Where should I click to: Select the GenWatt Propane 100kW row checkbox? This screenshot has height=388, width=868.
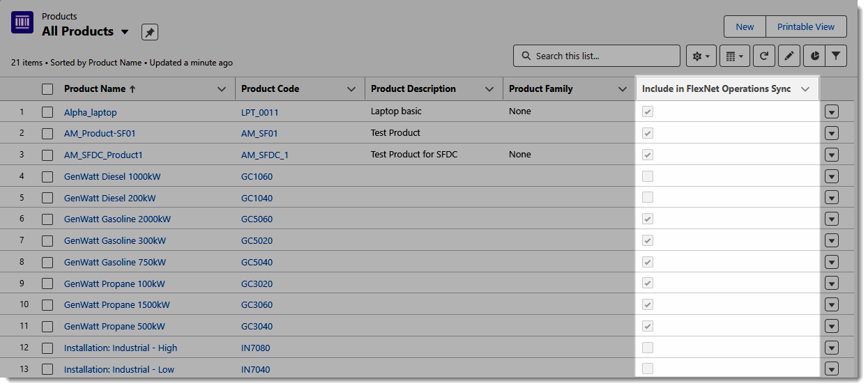47,284
